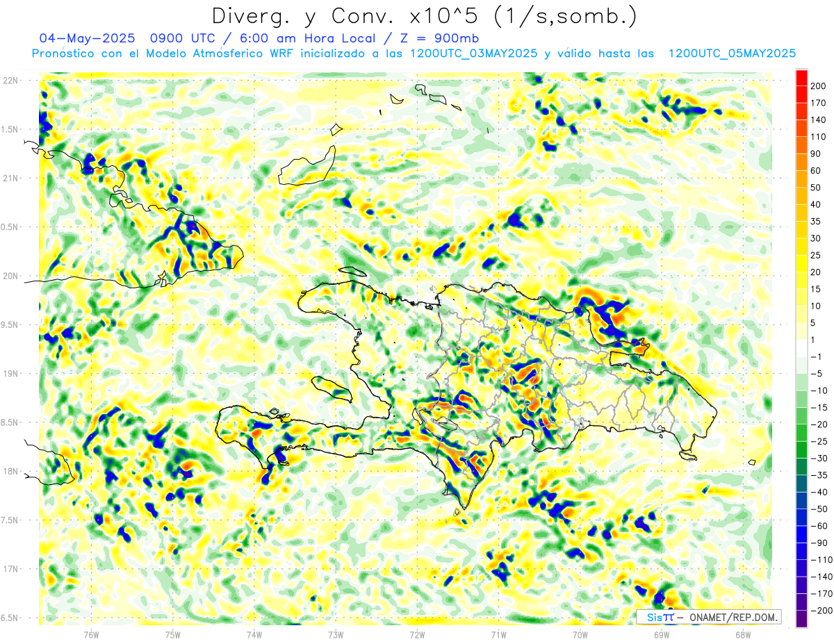Viewport: 834px width, 644px height.
Task: Click the -10 value on the color scale
Action: (819, 390)
